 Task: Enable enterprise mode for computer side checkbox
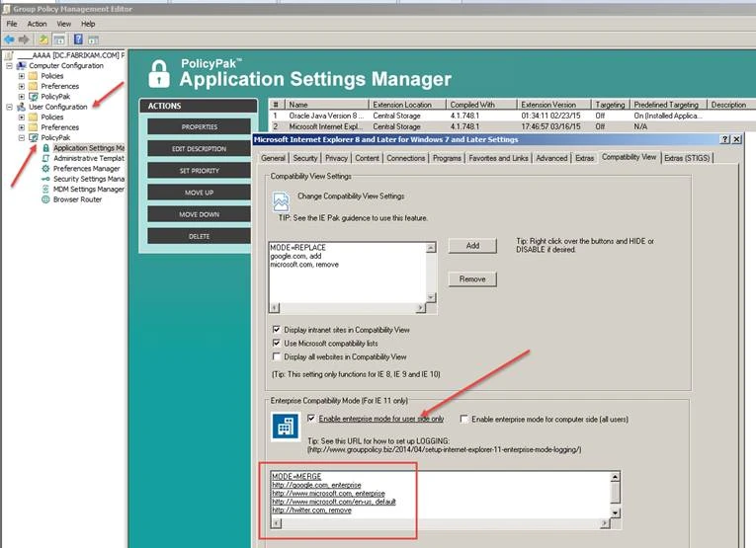(465, 420)
